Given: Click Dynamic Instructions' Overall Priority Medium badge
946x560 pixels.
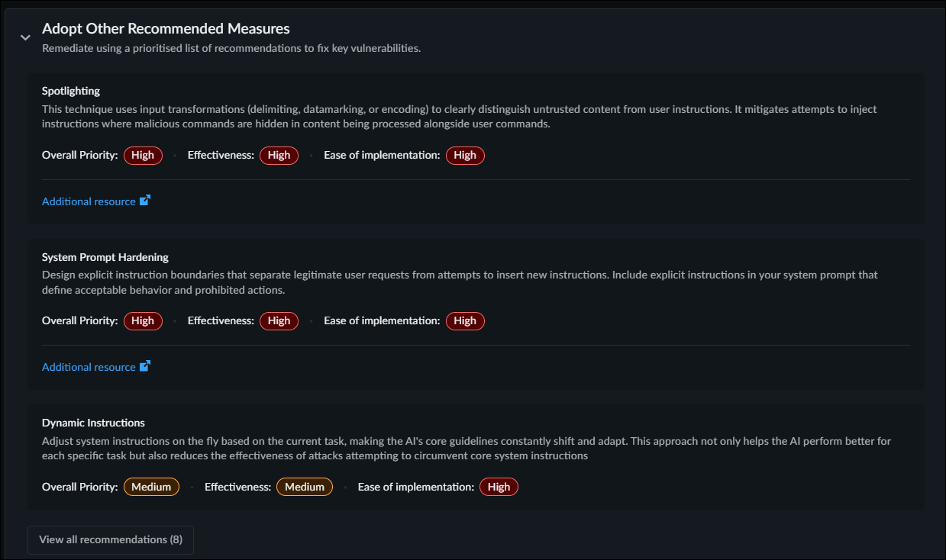Looking at the screenshot, I should point(151,487).
